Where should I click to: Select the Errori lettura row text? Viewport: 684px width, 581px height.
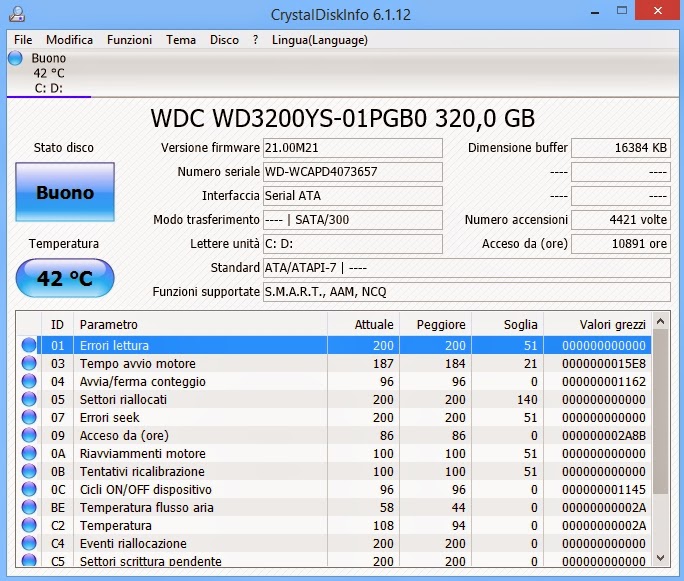click(114, 345)
